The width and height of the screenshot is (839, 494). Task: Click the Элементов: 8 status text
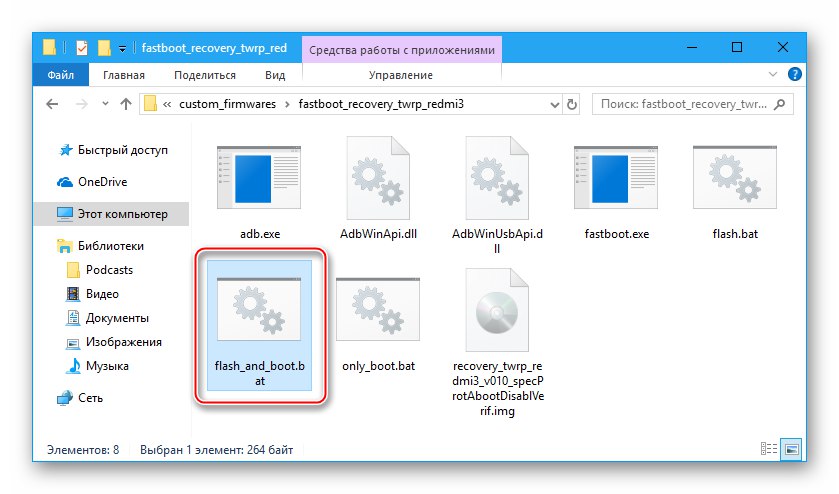pos(83,450)
